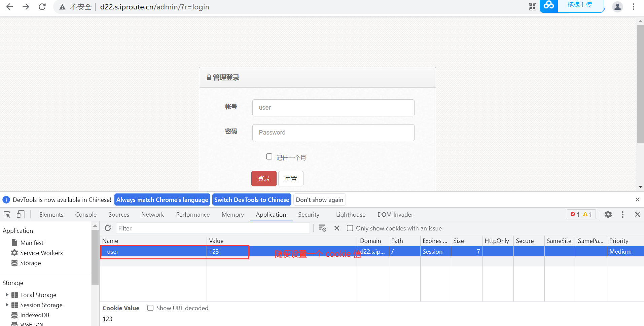This screenshot has height=326, width=644.
Task: Click the refresh cookies icon
Action: click(x=108, y=228)
